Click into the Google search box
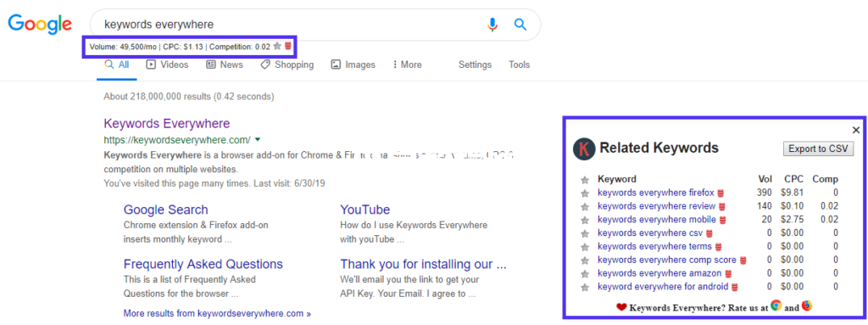868x325 pixels. pos(288,25)
